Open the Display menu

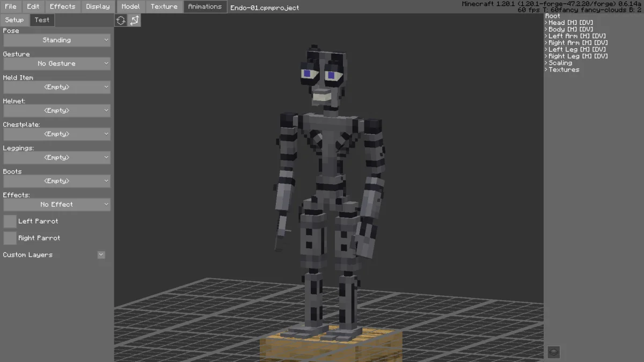coord(98,6)
